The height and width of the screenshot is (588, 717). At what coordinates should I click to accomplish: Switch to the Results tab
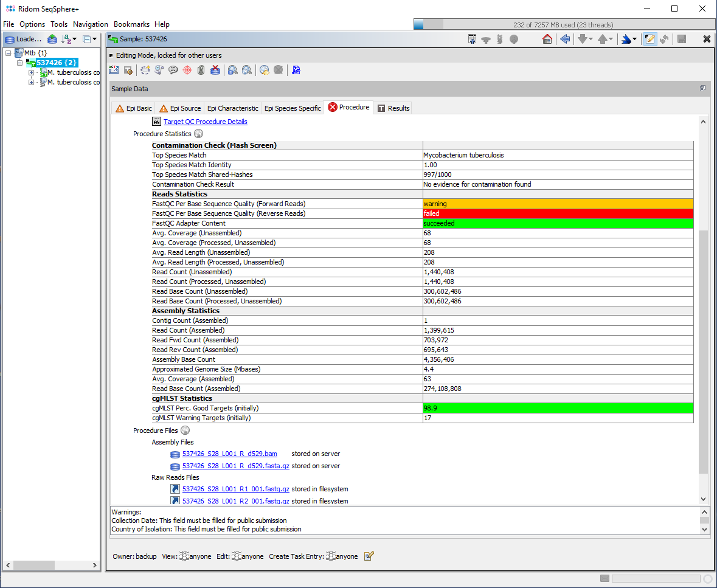tap(393, 108)
